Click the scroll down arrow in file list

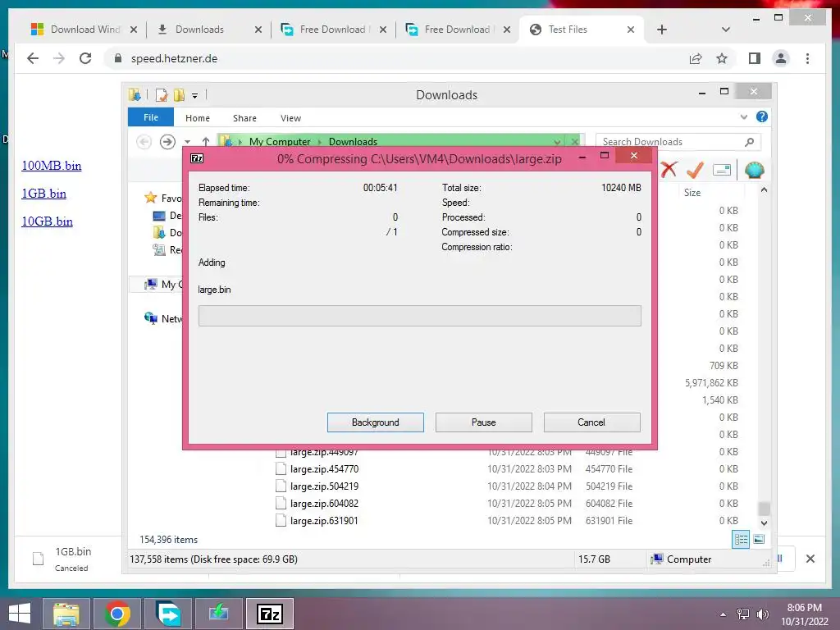764,523
